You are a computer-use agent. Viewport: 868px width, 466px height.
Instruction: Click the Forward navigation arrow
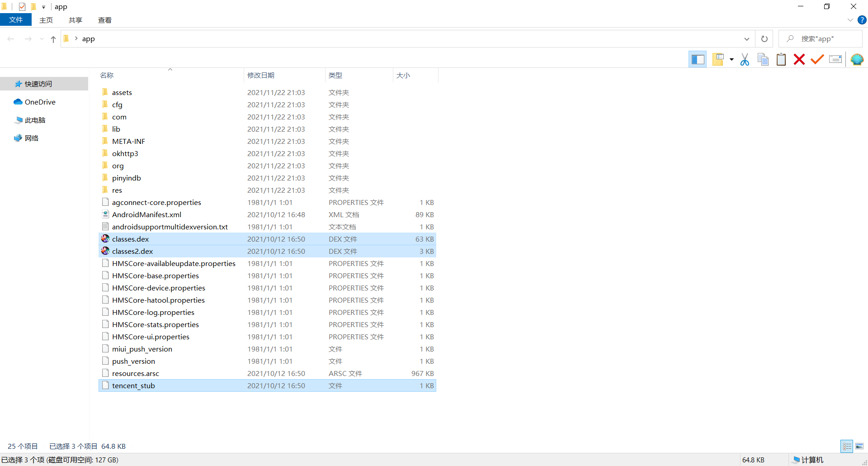[x=28, y=39]
